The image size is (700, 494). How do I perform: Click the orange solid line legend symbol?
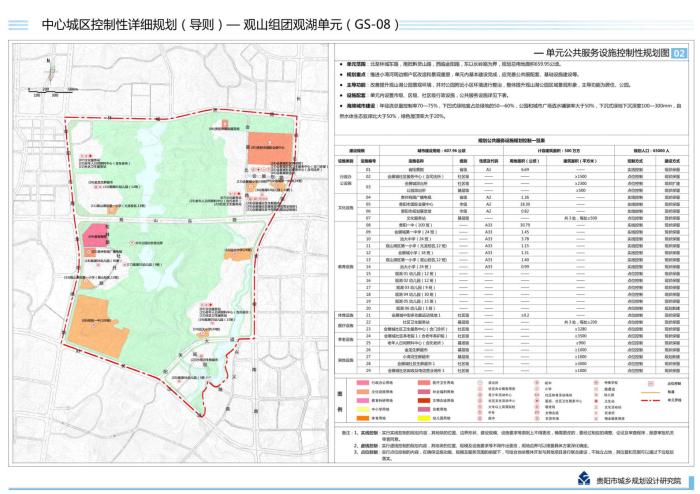[x=650, y=392]
